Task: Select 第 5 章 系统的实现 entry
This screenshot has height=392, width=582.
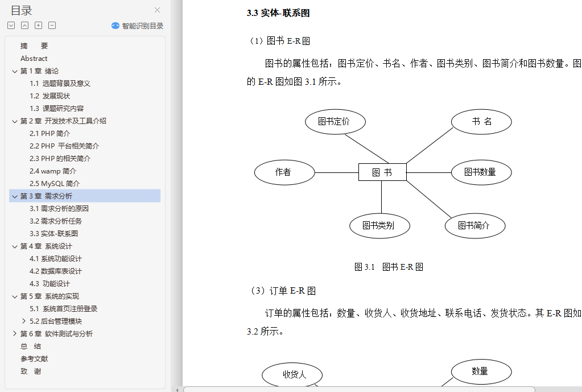Action: pyautogui.click(x=49, y=296)
